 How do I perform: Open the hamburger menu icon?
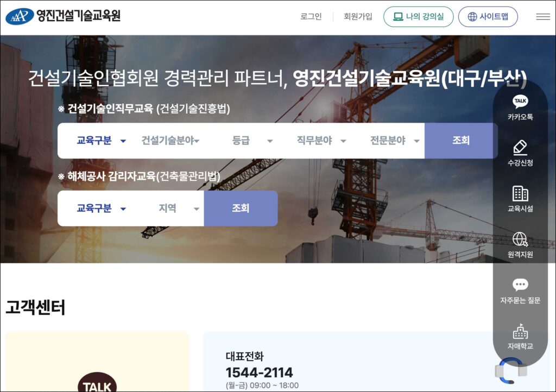pos(543,17)
